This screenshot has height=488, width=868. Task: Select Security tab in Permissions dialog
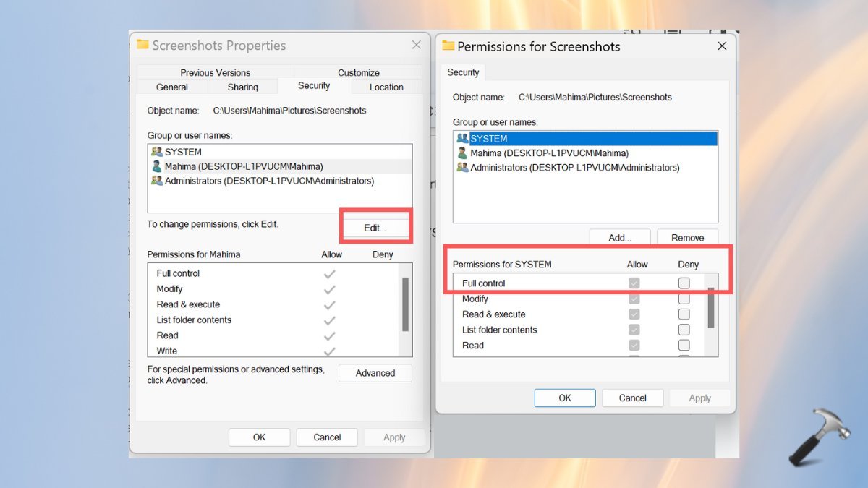463,72
